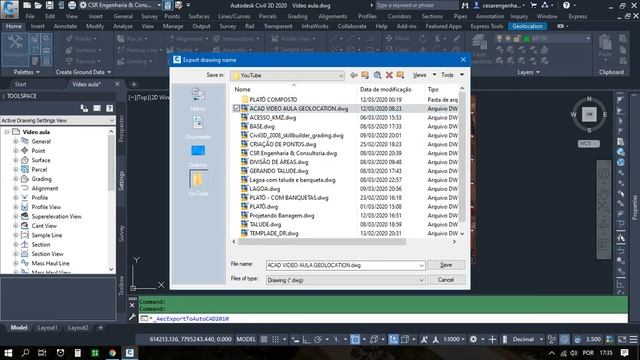Switch to the Insert ribbon tab
Viewport: 640px width, 360px height.
pos(38,26)
